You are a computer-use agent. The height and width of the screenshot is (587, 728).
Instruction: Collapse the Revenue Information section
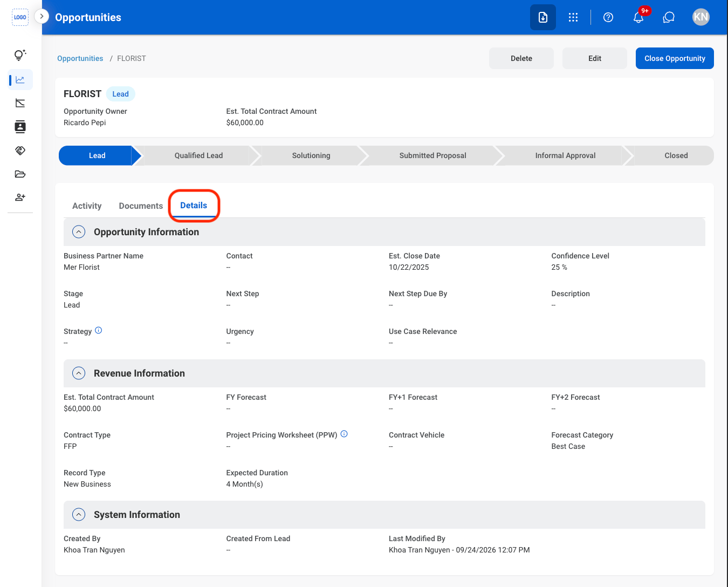[x=79, y=373]
